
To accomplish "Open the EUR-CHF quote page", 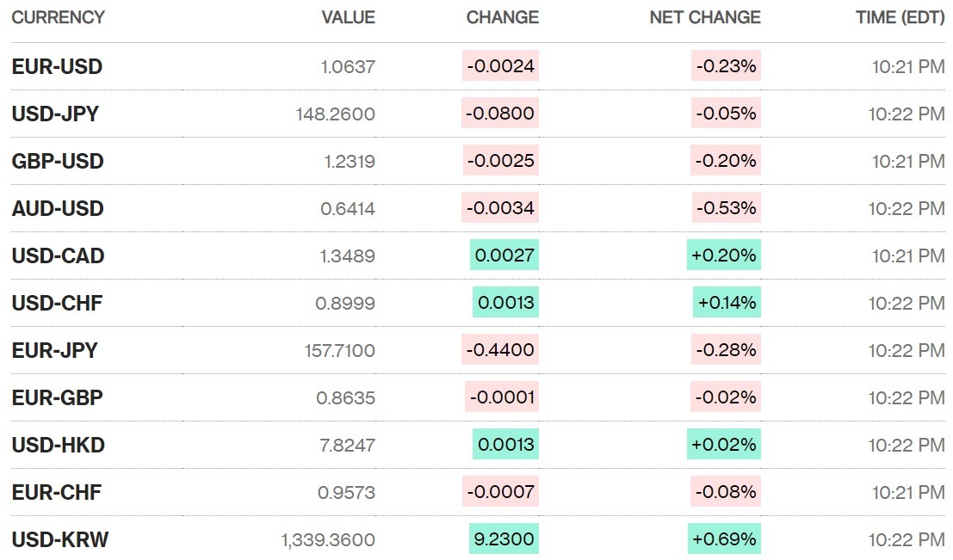I will (56, 492).
